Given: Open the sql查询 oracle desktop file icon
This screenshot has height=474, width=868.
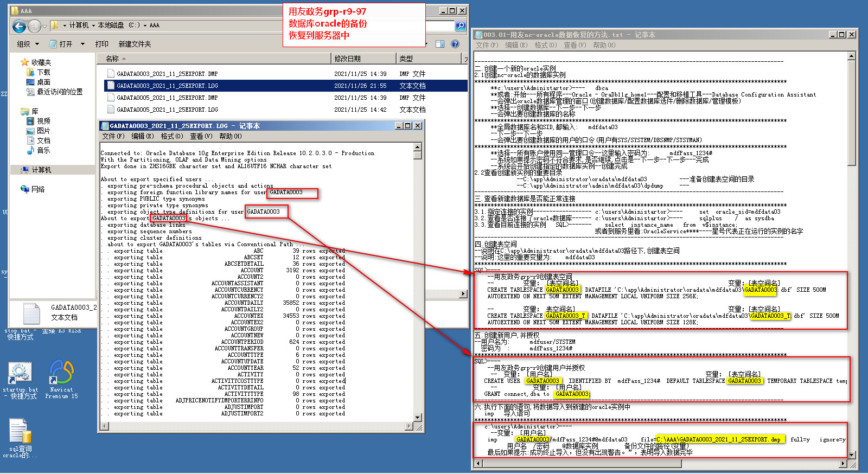Looking at the screenshot, I should point(20,432).
